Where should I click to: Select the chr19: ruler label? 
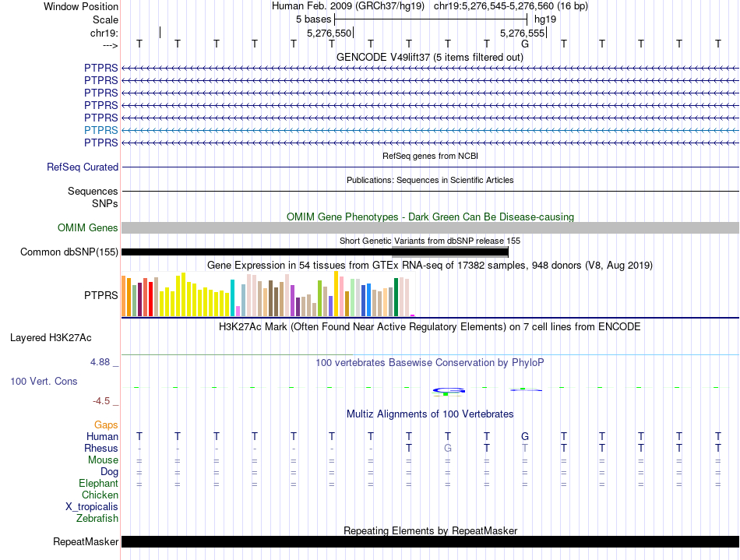click(104, 33)
